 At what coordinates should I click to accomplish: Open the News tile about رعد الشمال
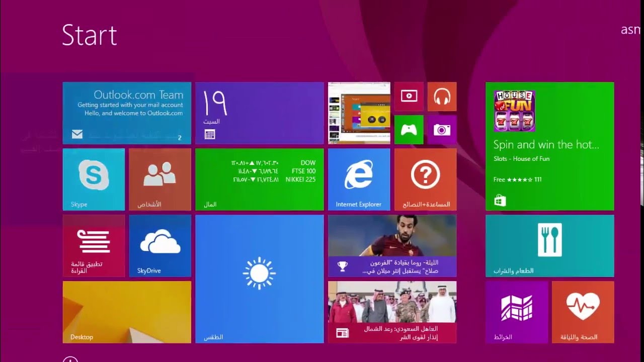(392, 312)
